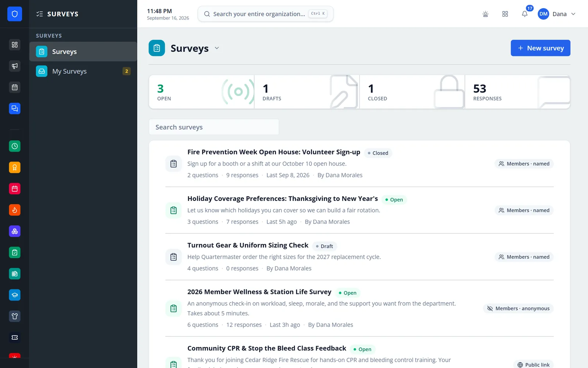Click the siren alert icon in the top bar
588x368 pixels.
[485, 14]
